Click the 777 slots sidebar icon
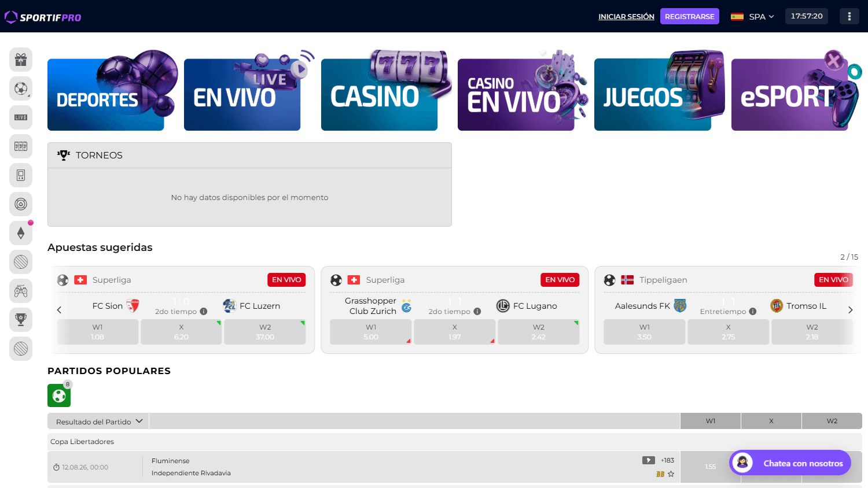Viewport: 868px width, 488px height. (x=21, y=146)
